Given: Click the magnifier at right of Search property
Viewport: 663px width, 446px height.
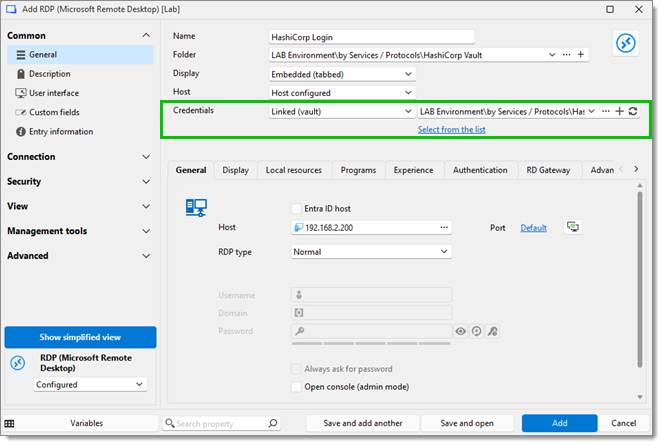Looking at the screenshot, I should (273, 423).
